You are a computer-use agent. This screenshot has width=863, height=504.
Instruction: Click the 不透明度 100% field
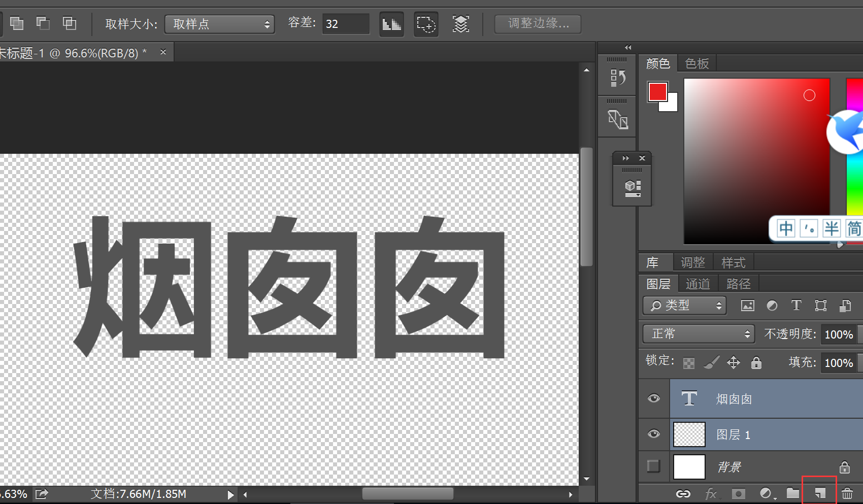[839, 334]
